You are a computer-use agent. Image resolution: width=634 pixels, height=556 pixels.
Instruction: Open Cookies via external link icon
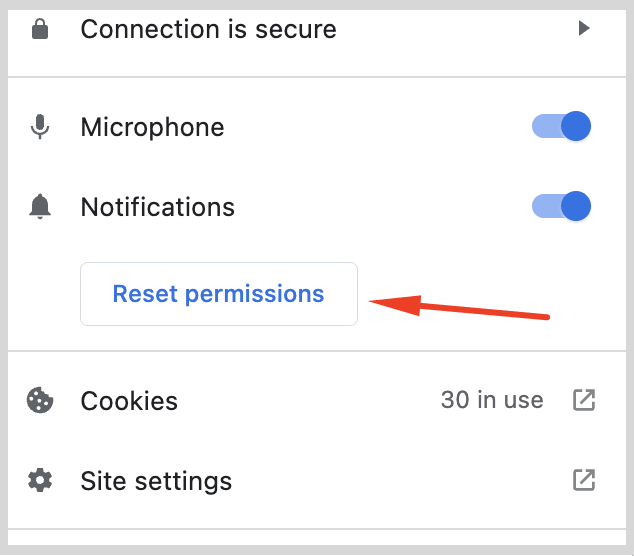[584, 400]
